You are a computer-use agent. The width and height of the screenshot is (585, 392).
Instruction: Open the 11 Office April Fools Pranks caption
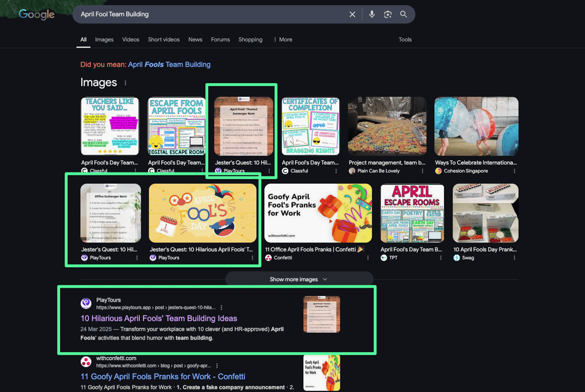(314, 250)
